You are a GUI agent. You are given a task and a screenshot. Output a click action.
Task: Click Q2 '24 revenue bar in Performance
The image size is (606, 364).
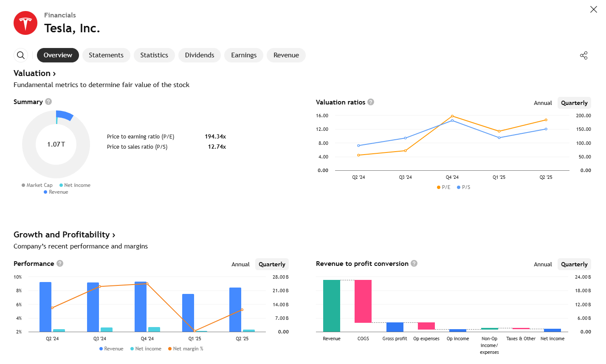(x=45, y=307)
